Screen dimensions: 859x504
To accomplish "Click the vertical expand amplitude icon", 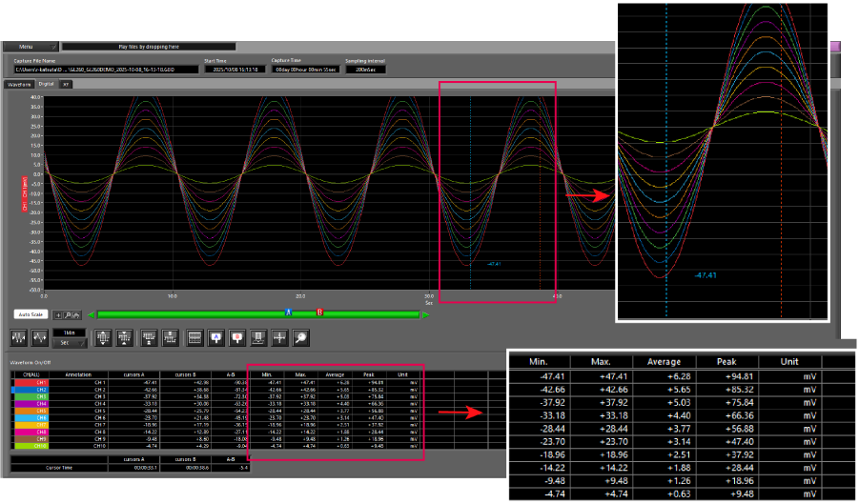I will click(102, 337).
